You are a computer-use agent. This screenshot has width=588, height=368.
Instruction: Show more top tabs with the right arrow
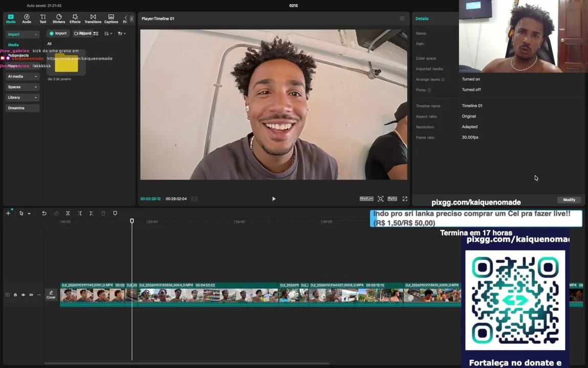(x=131, y=18)
